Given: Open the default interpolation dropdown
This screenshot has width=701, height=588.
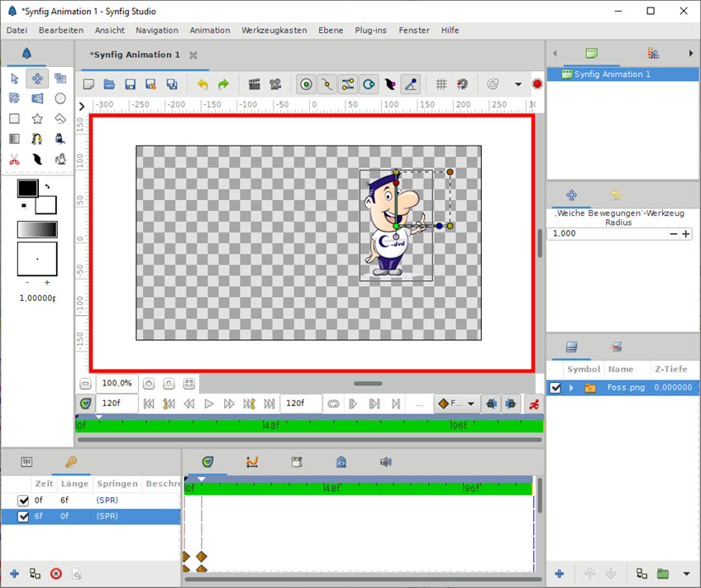Looking at the screenshot, I should point(457,404).
